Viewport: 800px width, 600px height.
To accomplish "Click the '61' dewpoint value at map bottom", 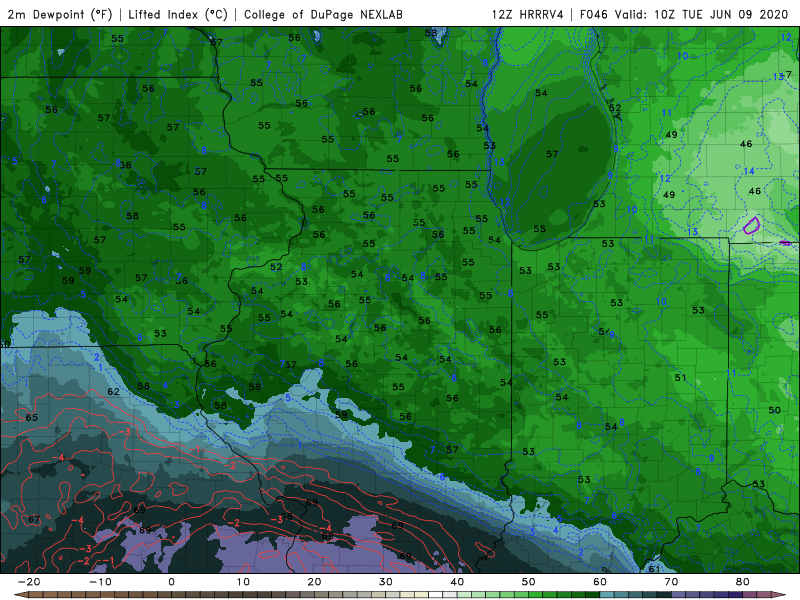I will point(654,569).
